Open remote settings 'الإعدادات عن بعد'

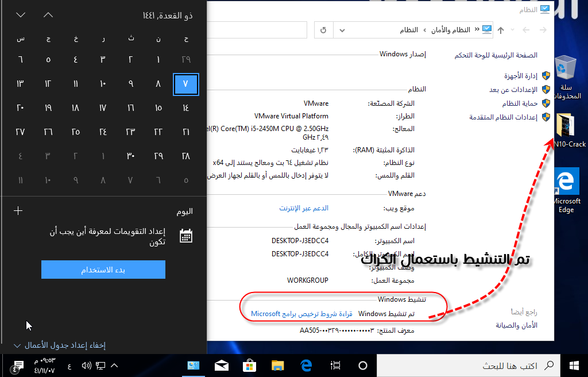coord(513,90)
